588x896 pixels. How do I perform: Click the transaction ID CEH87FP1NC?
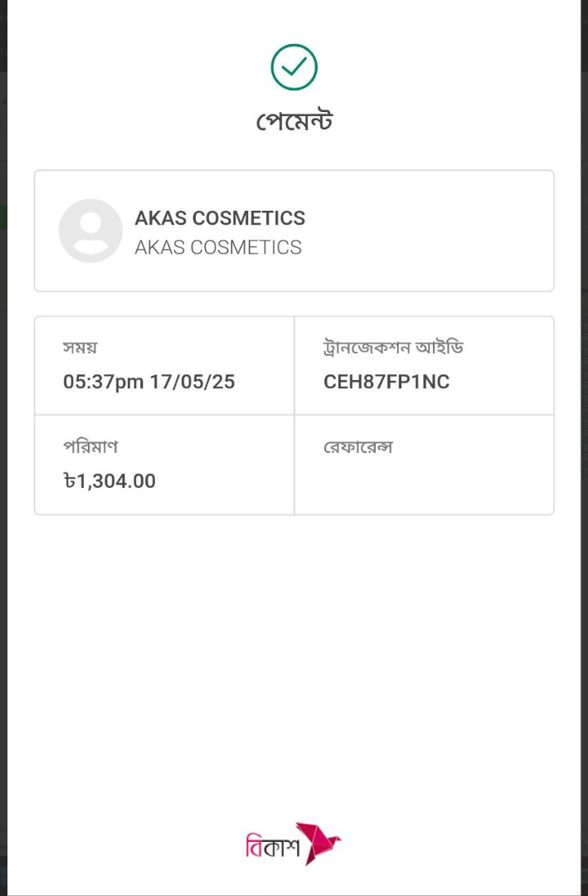(386, 382)
